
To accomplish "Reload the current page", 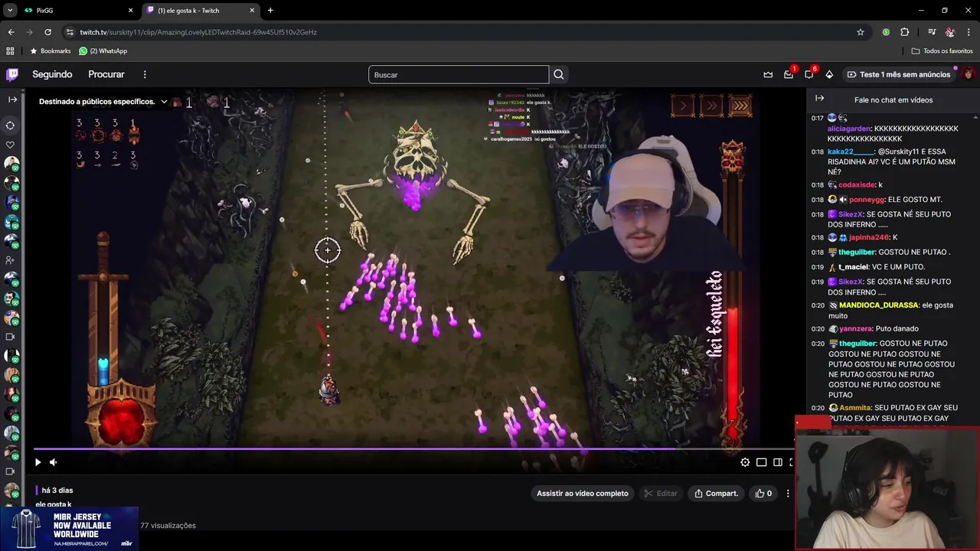I will pyautogui.click(x=47, y=32).
